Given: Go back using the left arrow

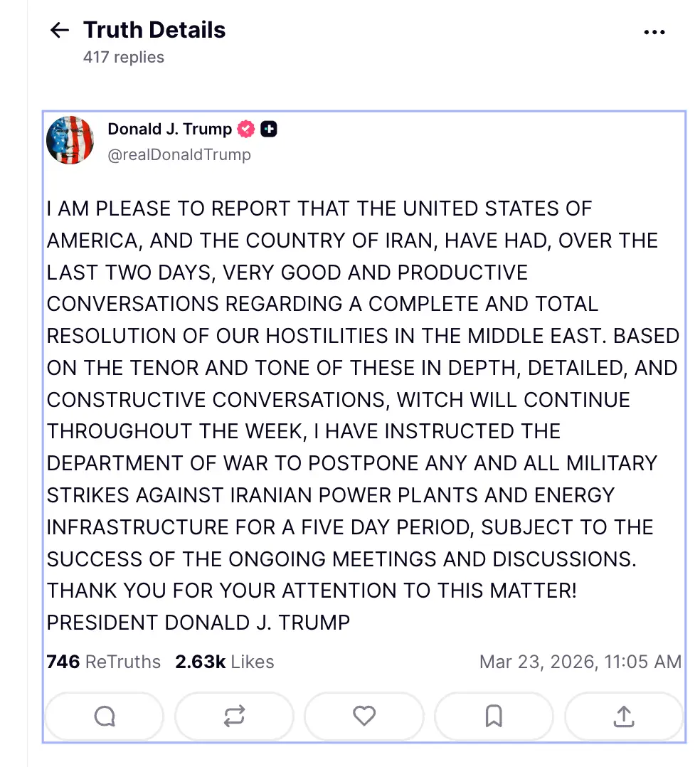Looking at the screenshot, I should [59, 30].
